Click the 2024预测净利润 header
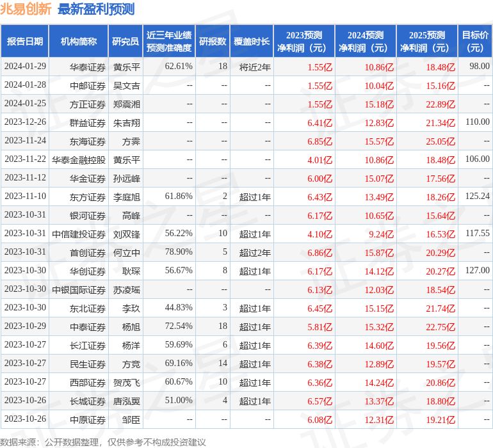 coord(366,41)
